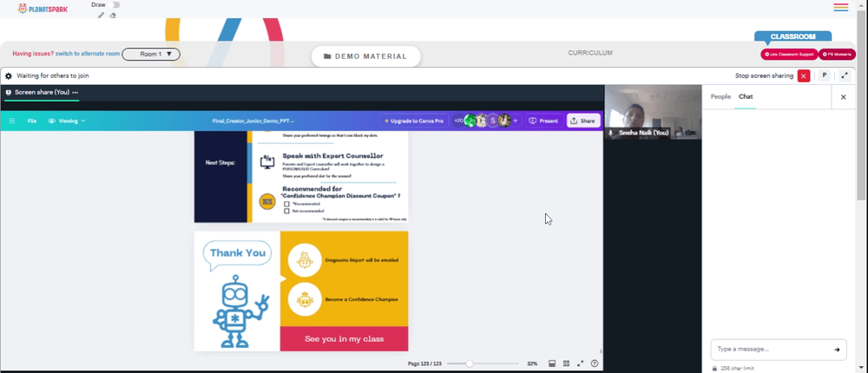Click the Final_Creator_Junior_Demo_PPT title

(x=253, y=121)
